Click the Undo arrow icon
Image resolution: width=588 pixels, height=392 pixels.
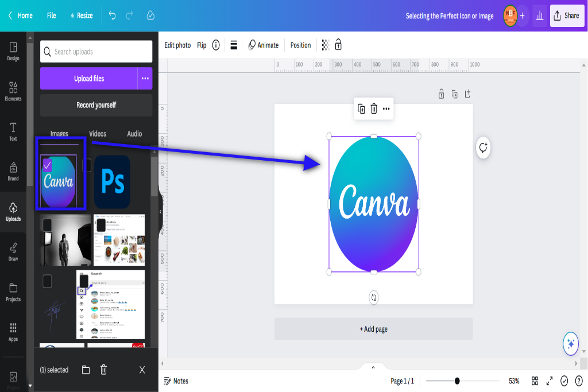coord(112,15)
